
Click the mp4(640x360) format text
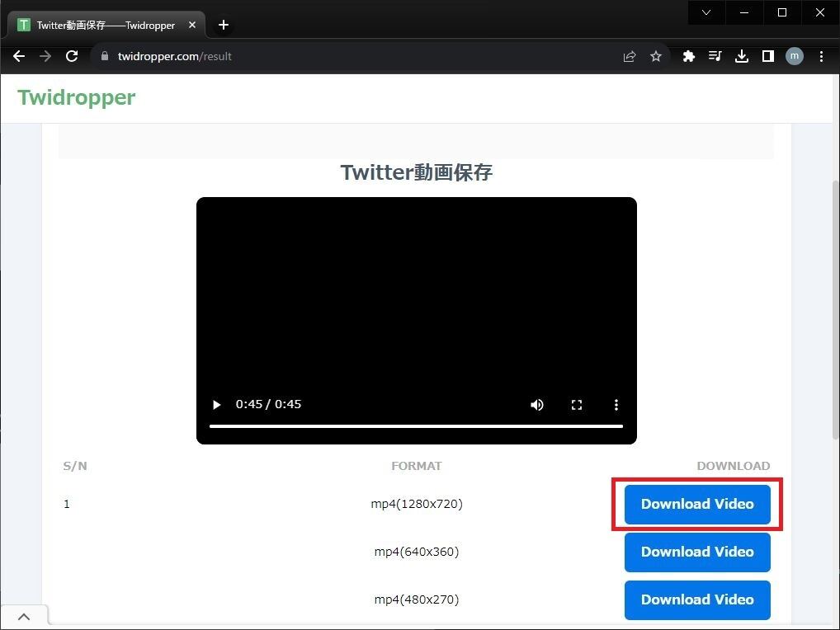click(416, 552)
